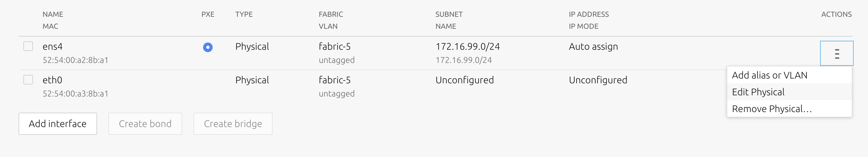Select the PXE radio button for ens4
The width and height of the screenshot is (868, 157).
[208, 47]
